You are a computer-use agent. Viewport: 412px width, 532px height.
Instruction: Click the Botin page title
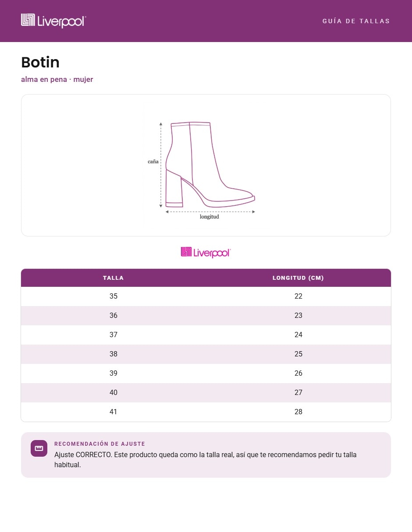click(40, 62)
